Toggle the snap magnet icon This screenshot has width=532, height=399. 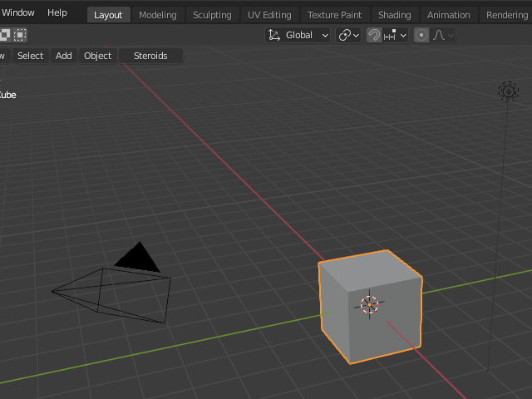pos(374,35)
